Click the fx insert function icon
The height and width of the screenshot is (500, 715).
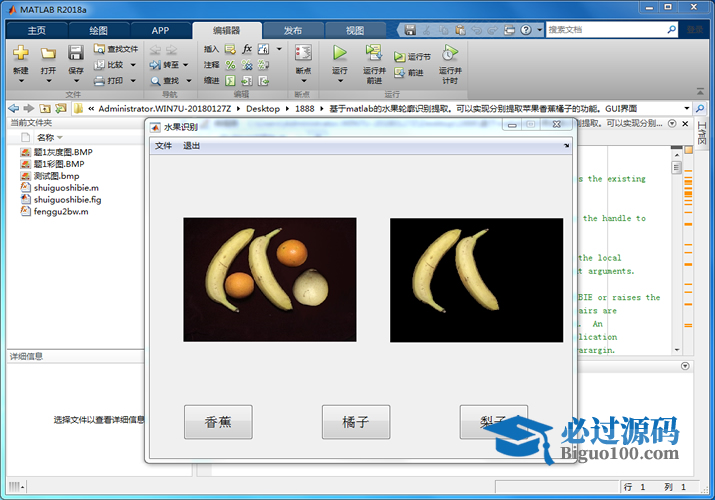247,49
